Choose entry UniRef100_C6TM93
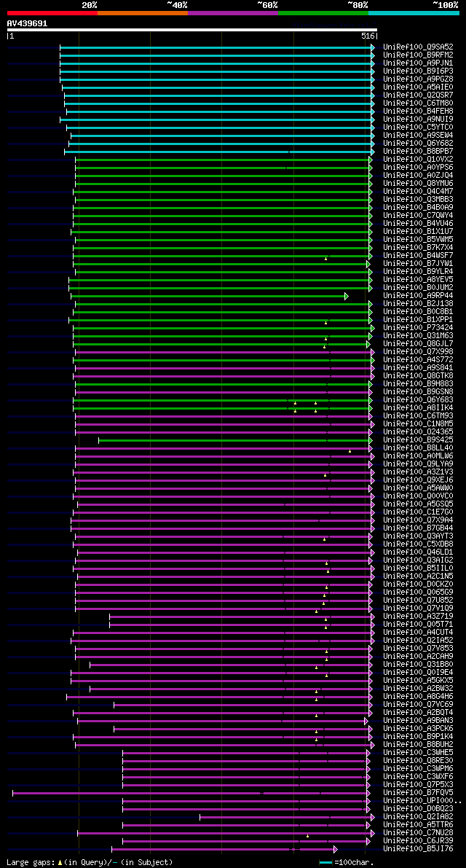The image size is (466, 868). [x=418, y=416]
